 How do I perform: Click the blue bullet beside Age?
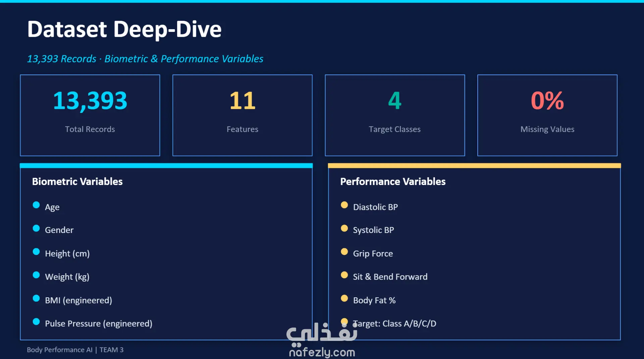click(x=36, y=205)
